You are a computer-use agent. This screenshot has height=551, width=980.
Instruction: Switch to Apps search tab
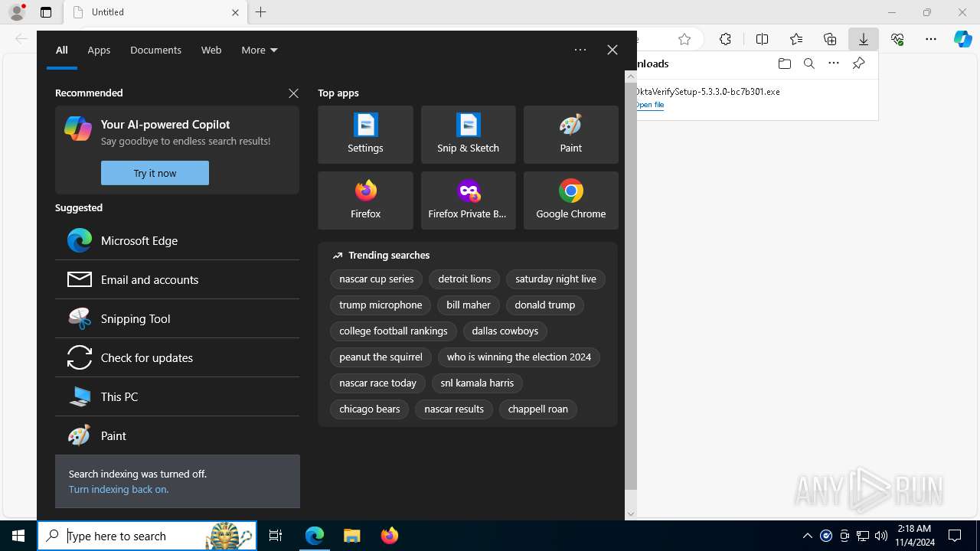click(99, 50)
